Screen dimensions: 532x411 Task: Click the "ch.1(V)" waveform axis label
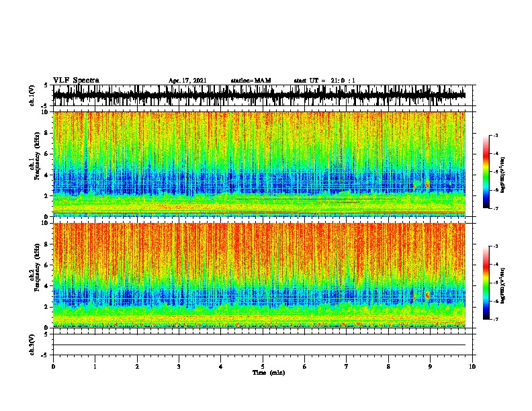pos(32,95)
